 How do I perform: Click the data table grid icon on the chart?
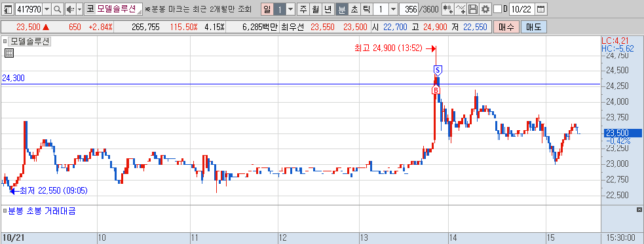(9, 52)
